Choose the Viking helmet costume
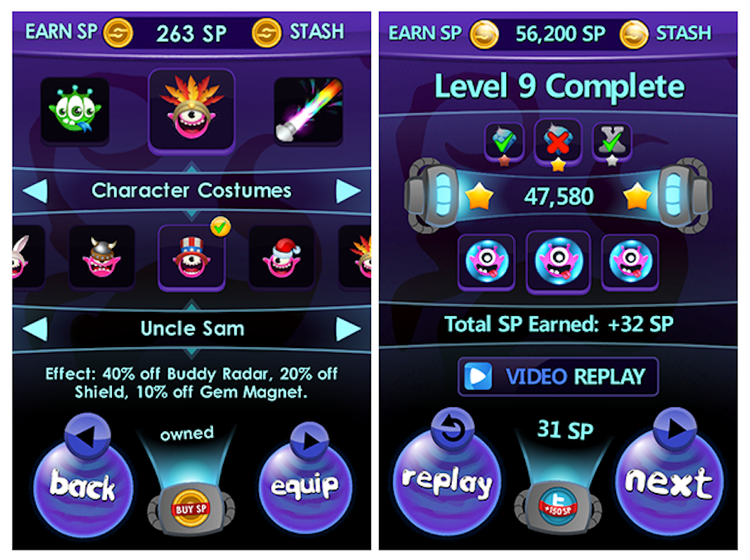 click(102, 257)
